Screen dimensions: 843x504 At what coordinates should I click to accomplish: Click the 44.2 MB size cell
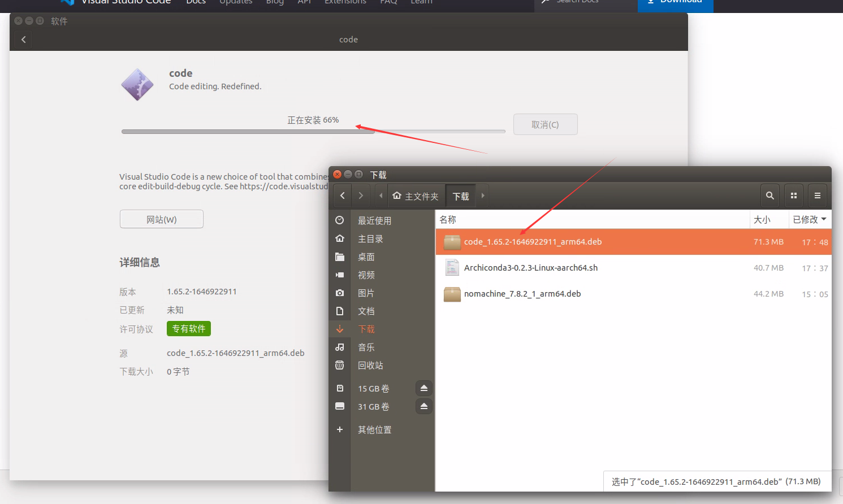(x=768, y=294)
